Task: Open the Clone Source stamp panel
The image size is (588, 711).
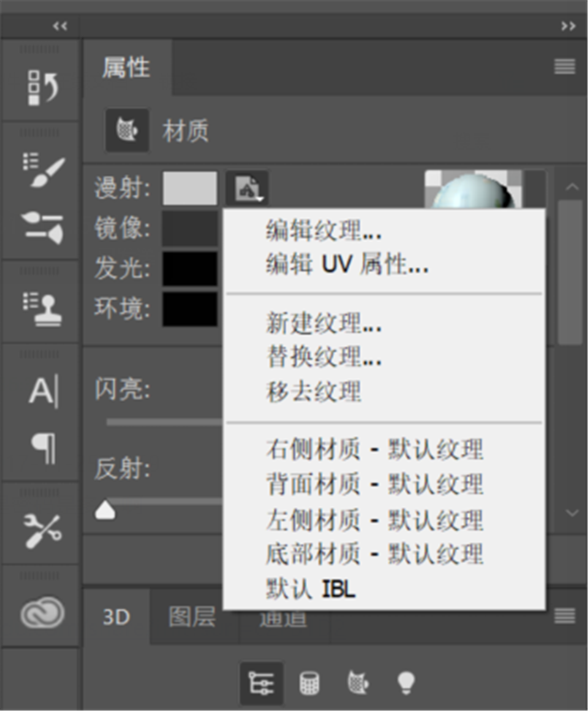Action: point(42,308)
